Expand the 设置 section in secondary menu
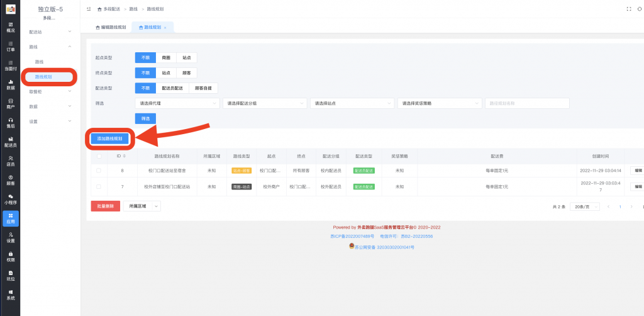644x316 pixels. (x=50, y=121)
